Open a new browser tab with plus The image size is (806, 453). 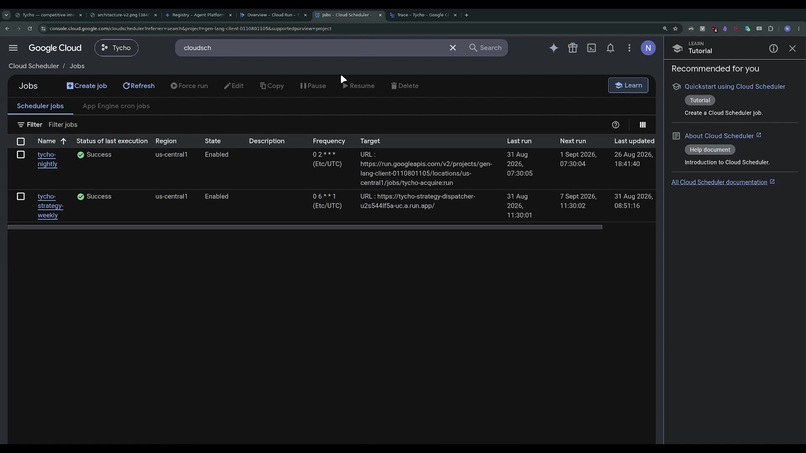tap(466, 15)
